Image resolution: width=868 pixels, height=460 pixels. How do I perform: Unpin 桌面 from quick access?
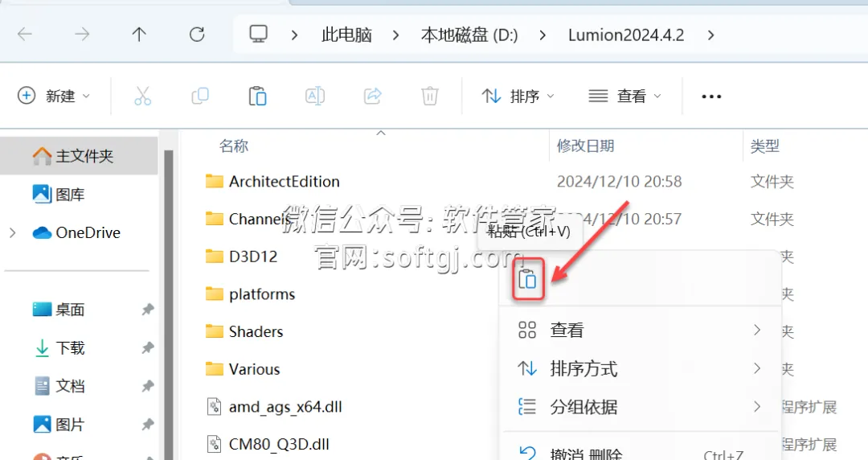[x=148, y=310]
